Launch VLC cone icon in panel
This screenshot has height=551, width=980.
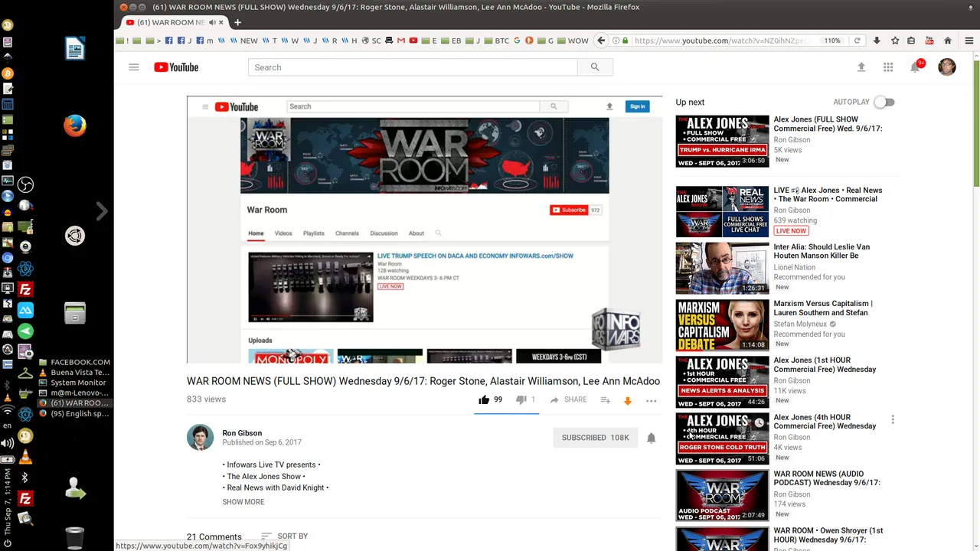coord(25,458)
